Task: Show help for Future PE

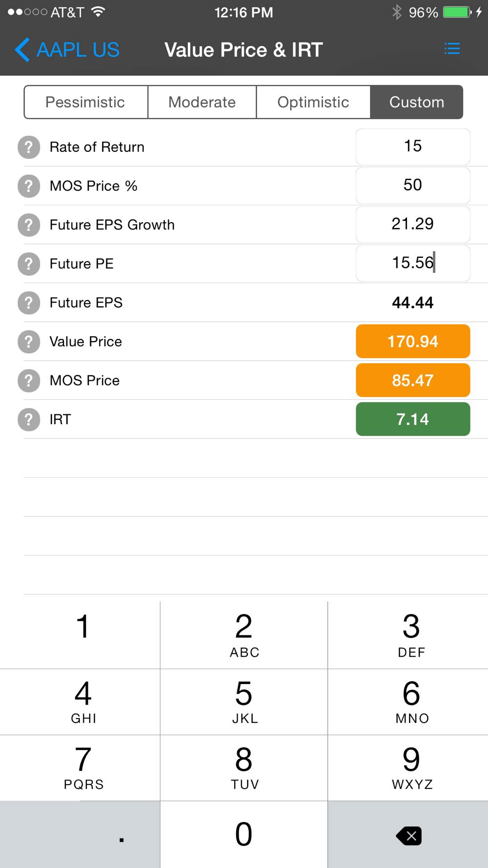Action: [x=29, y=264]
